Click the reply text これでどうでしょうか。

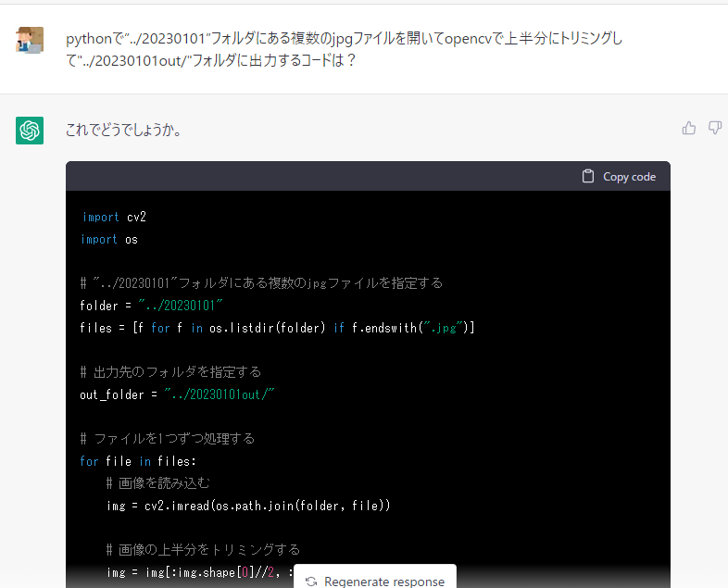click(123, 130)
